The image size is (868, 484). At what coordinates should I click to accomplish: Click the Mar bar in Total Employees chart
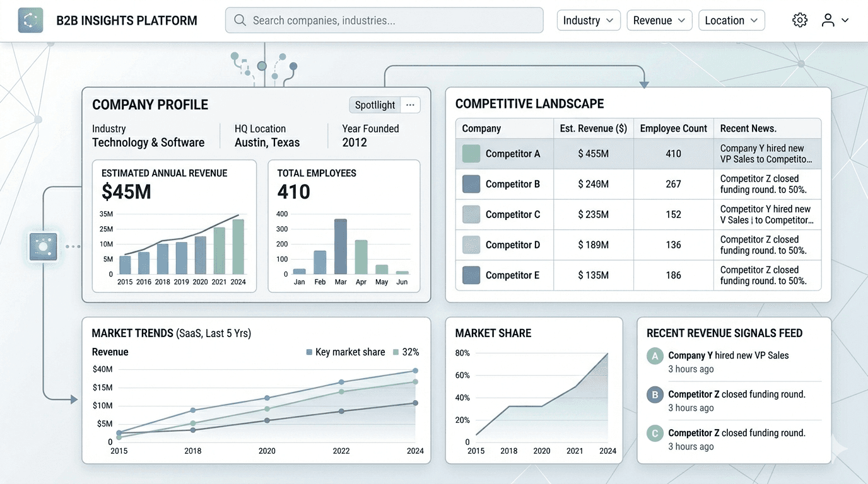341,246
